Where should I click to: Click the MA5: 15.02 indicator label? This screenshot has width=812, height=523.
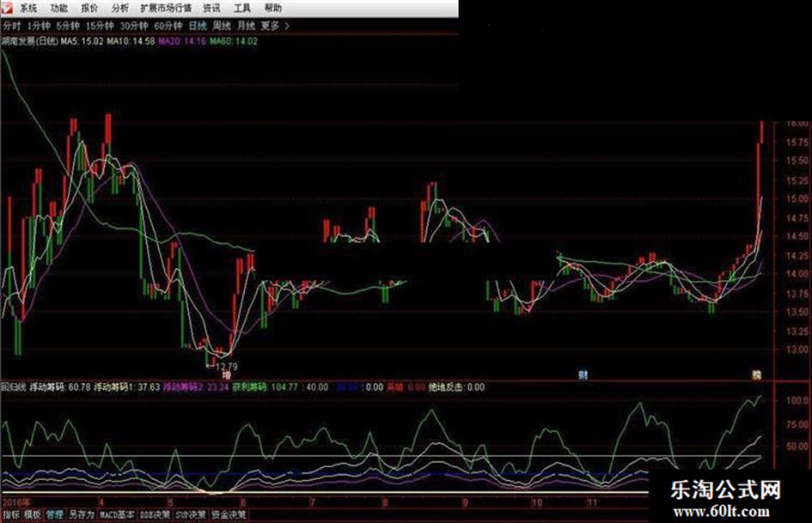pyautogui.click(x=82, y=41)
